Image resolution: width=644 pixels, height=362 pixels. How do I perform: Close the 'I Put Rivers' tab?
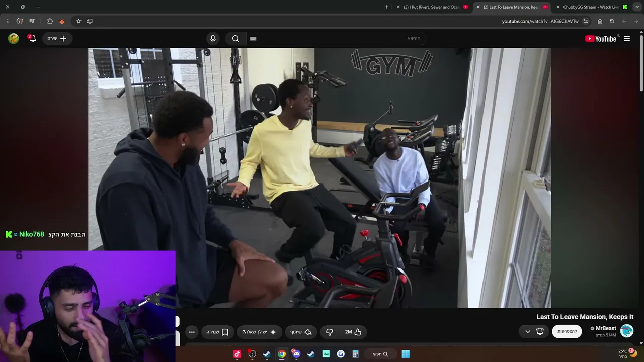398,7
